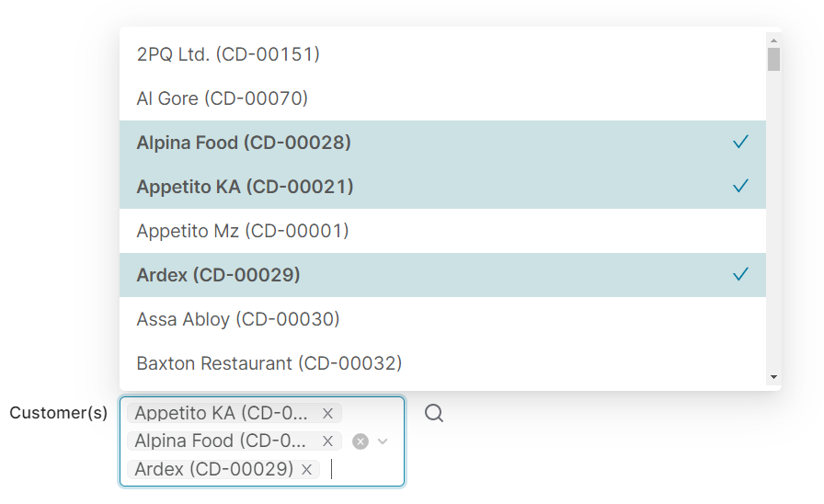Clear all selected customers
This screenshot has width=824, height=504.
tap(360, 441)
